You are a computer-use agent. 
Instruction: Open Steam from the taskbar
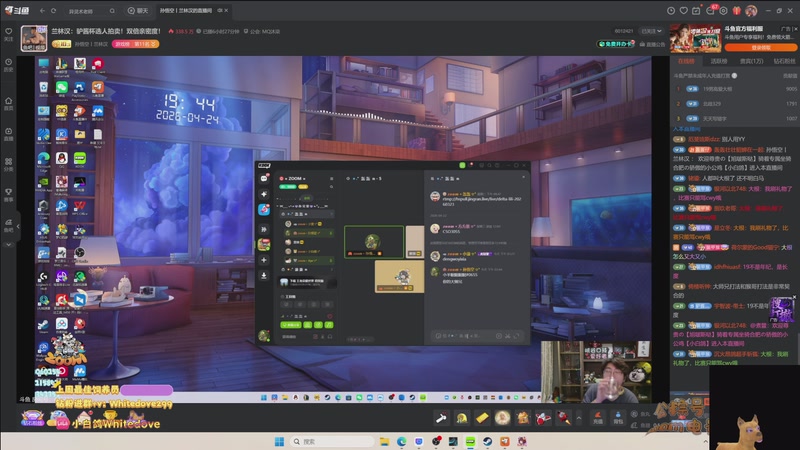(487, 441)
